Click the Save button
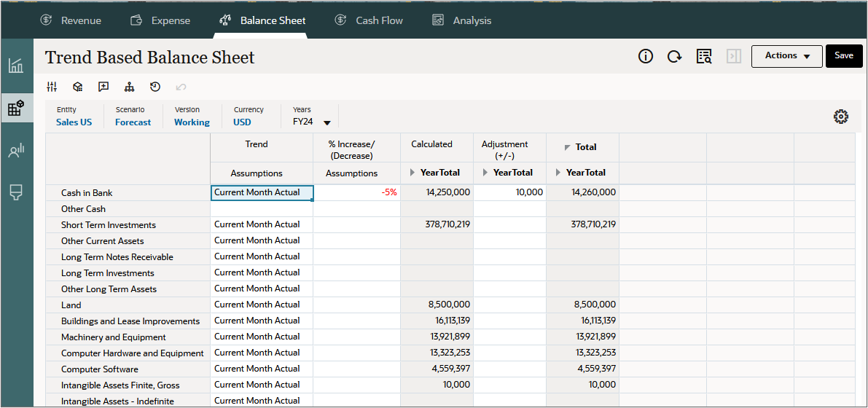 click(x=844, y=56)
